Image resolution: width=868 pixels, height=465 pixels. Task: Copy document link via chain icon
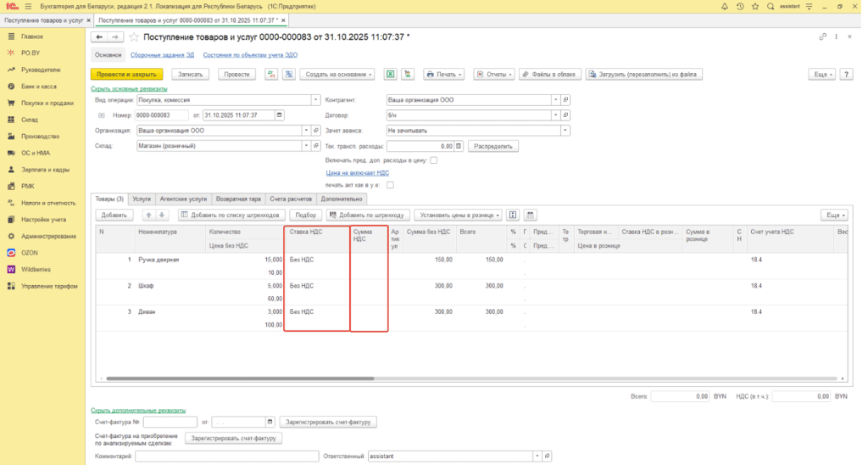coord(822,37)
